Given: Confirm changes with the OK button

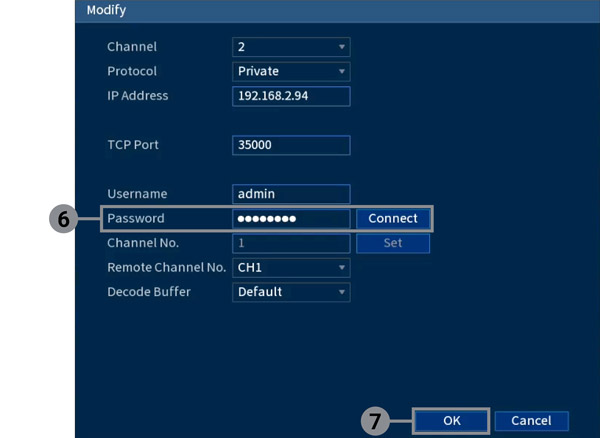Looking at the screenshot, I should click(452, 421).
